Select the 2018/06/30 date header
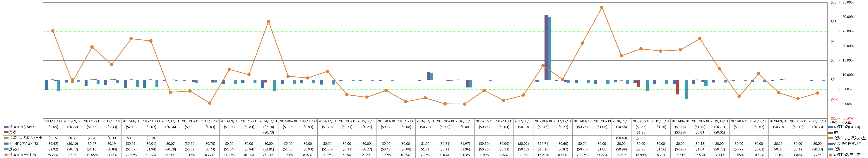This screenshot has height=158, width=868. click(x=602, y=121)
